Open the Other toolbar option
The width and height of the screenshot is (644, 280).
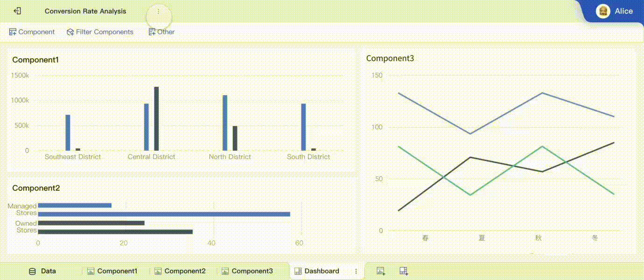point(161,32)
